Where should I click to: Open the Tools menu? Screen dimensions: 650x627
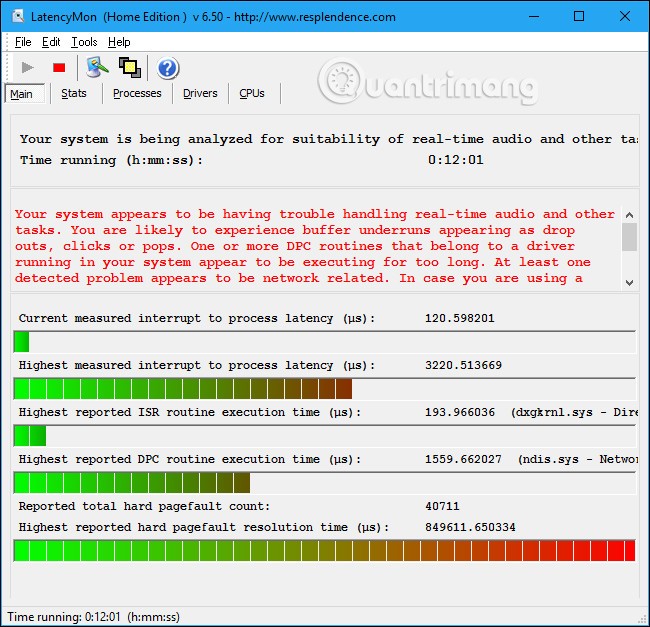click(84, 42)
